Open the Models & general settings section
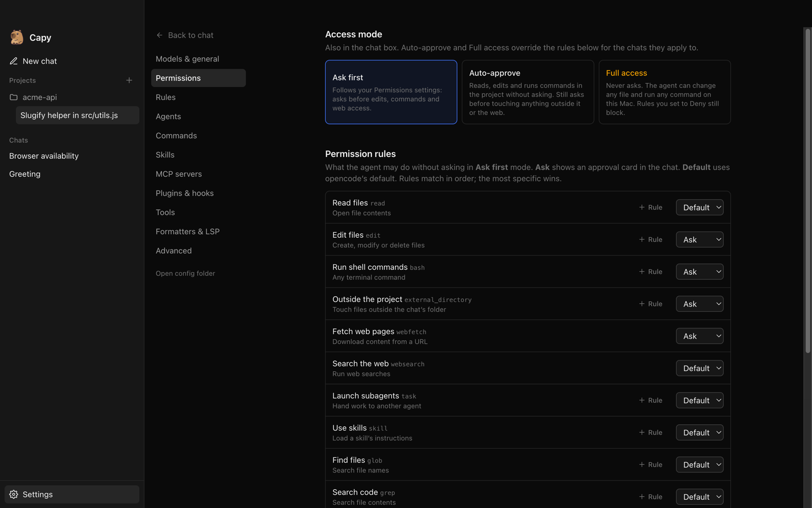The height and width of the screenshot is (508, 812). pyautogui.click(x=198, y=59)
